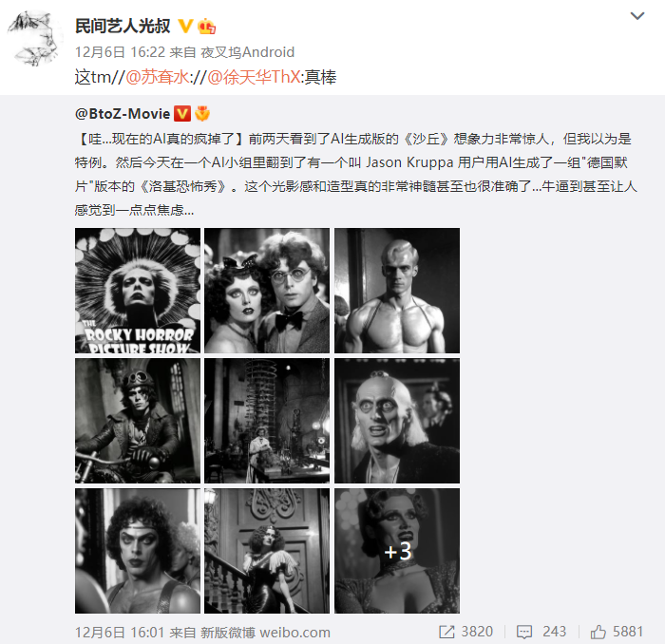665x644 pixels.
Task: Click the 夜叉坞Android source link
Action: [247, 52]
